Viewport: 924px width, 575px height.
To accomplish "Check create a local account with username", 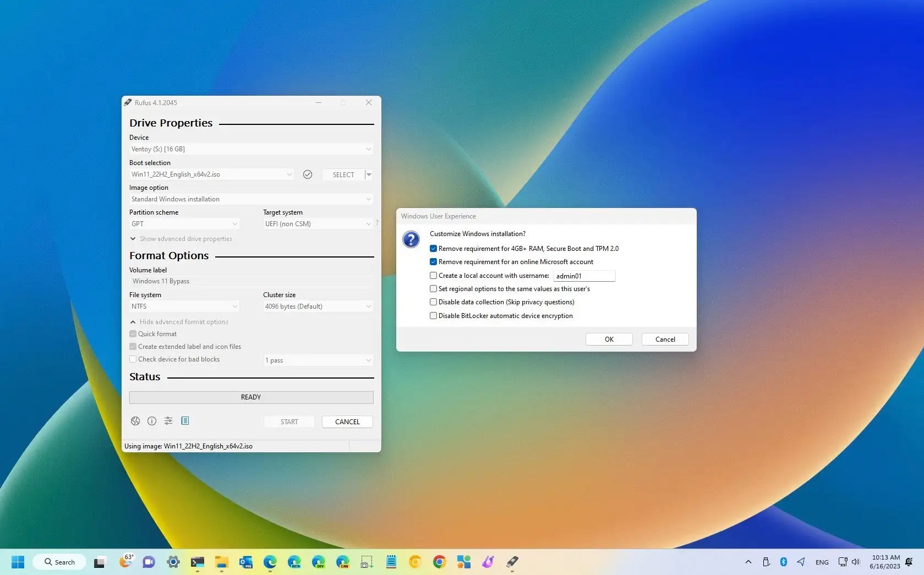I will [x=433, y=275].
